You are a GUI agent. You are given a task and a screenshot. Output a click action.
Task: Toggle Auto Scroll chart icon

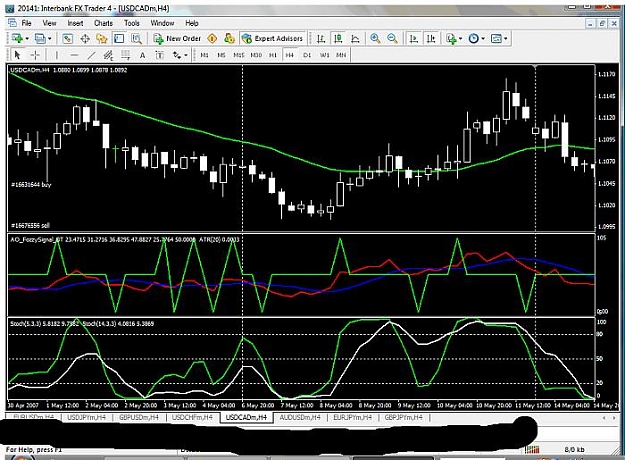point(414,38)
